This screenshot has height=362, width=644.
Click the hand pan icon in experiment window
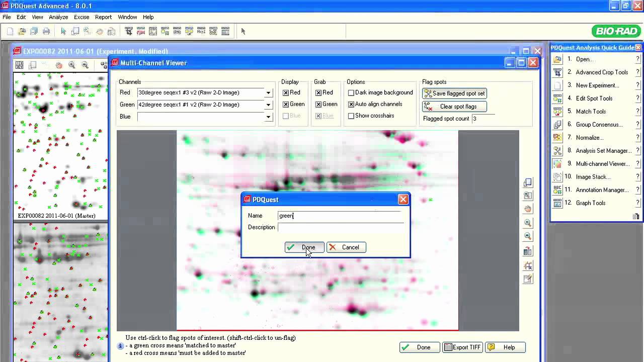(x=59, y=65)
